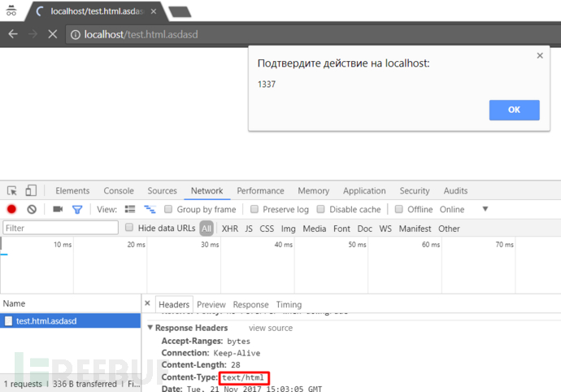Open the Headers details tab
Viewport: 561px width, 392px height.
pos(174,305)
